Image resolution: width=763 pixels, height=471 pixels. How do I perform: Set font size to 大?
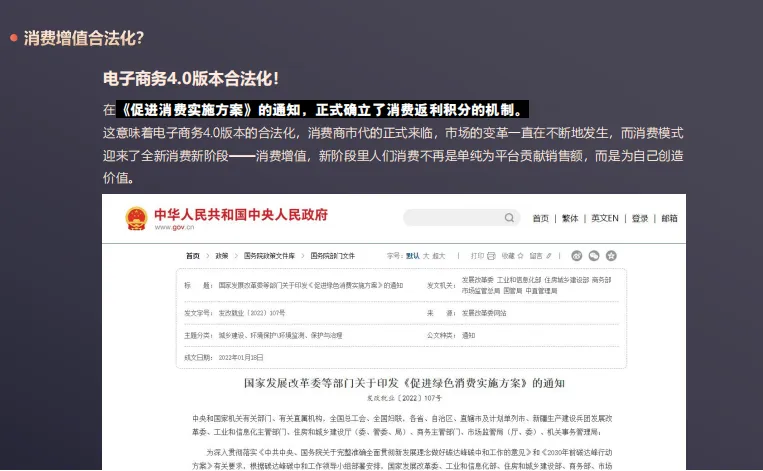tap(426, 256)
